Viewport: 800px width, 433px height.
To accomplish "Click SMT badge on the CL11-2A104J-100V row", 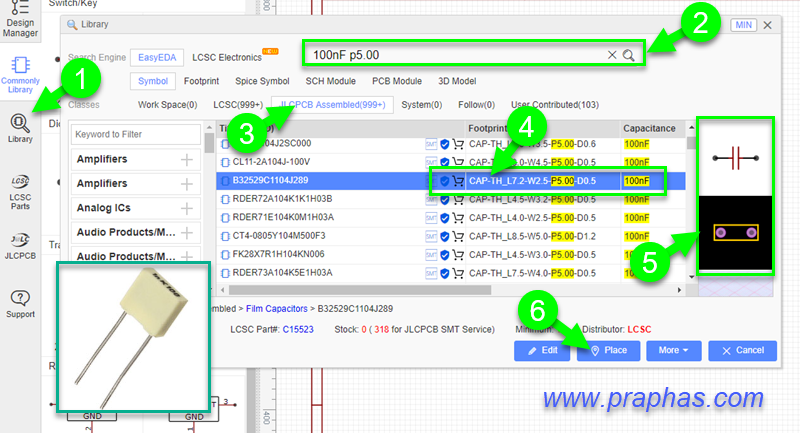I will point(431,162).
